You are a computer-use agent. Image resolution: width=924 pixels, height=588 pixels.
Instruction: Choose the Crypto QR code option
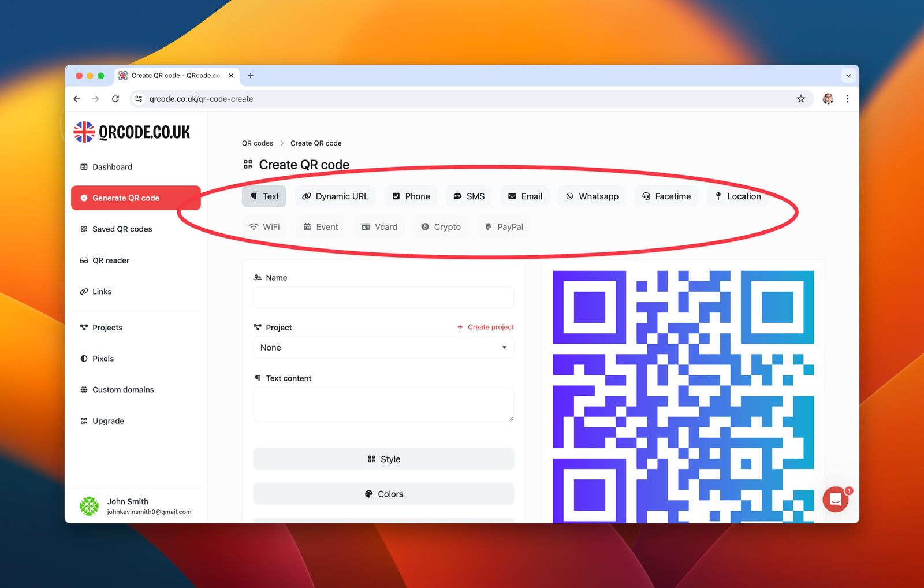coord(441,226)
